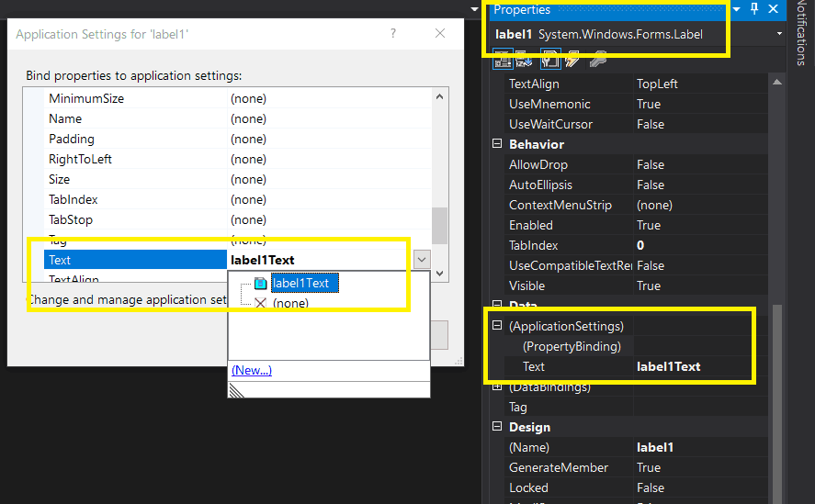The width and height of the screenshot is (815, 504).
Task: Click the Properties page icon in toolbar
Action: point(549,60)
